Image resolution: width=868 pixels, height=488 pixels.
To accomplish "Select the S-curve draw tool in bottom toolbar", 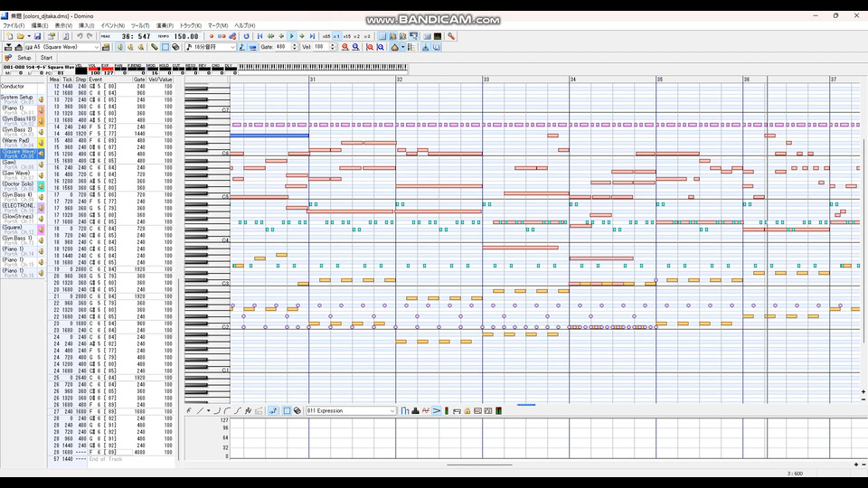I will [x=238, y=411].
